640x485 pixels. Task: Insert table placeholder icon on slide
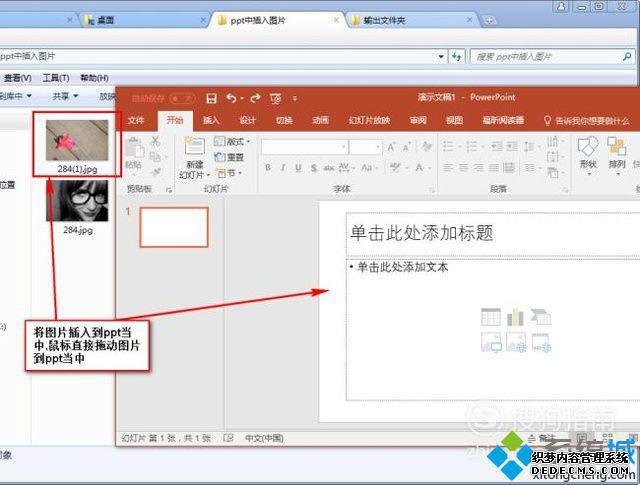click(491, 317)
